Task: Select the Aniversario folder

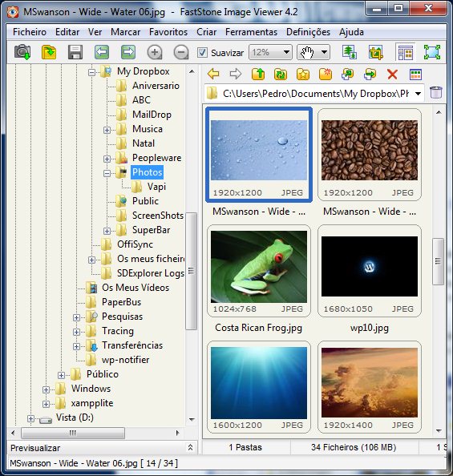Action: (156, 86)
